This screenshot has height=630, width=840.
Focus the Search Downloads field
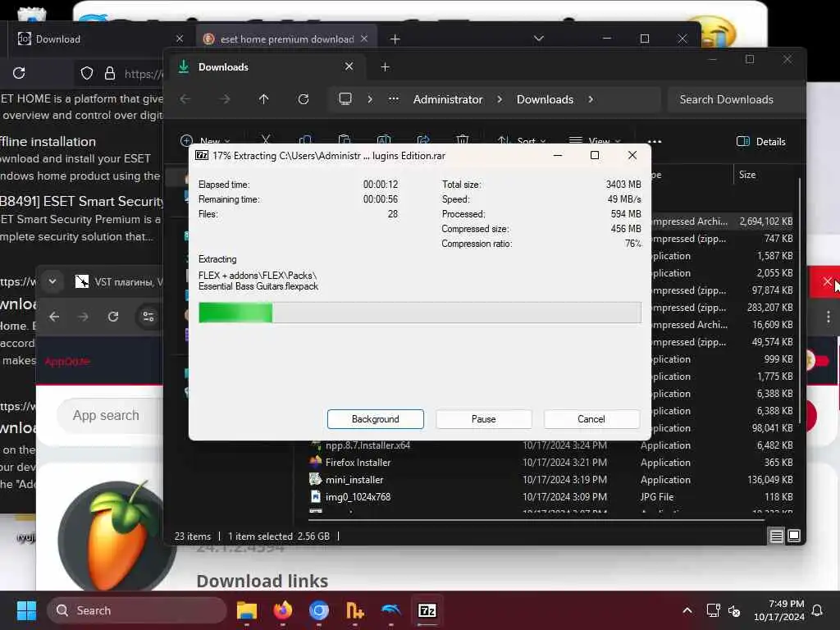tap(734, 99)
